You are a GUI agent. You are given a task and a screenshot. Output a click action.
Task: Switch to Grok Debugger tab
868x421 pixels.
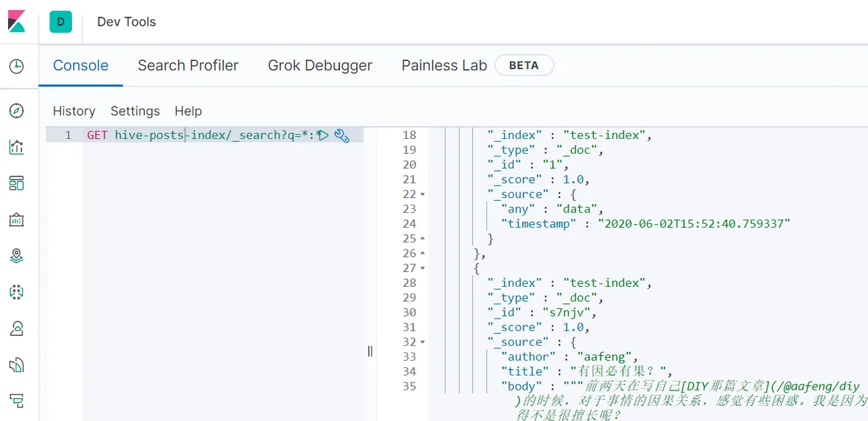320,65
